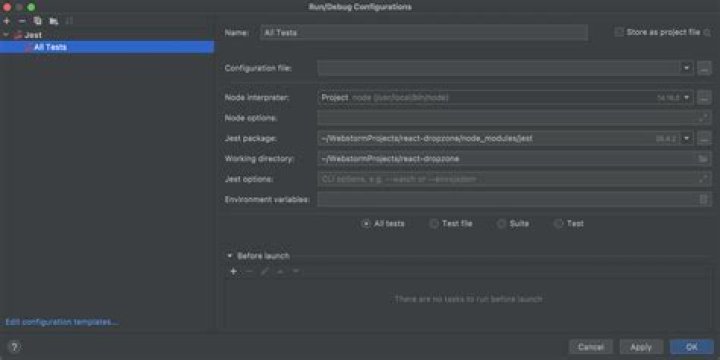Click the sort configurations icon
The width and height of the screenshot is (720, 360).
[69, 21]
